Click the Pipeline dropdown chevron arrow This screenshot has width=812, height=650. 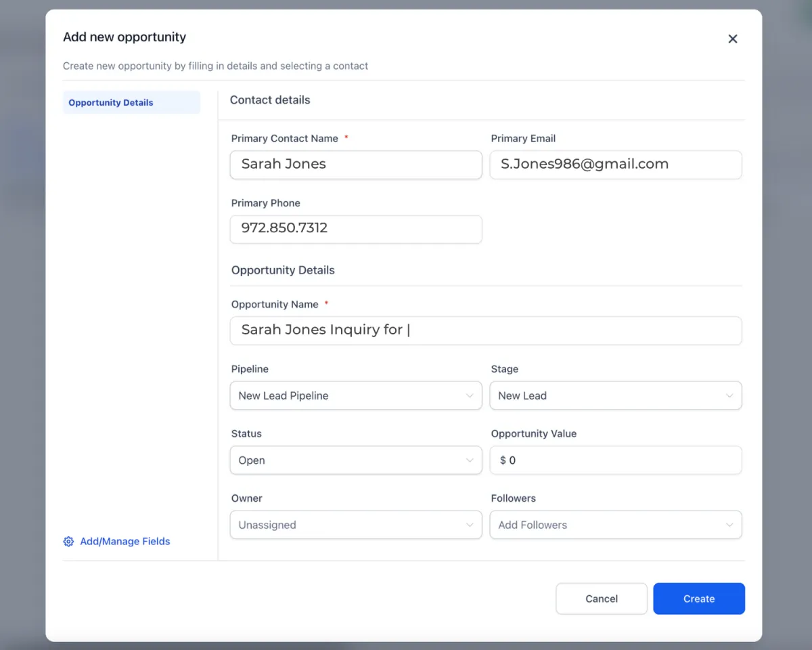point(470,396)
